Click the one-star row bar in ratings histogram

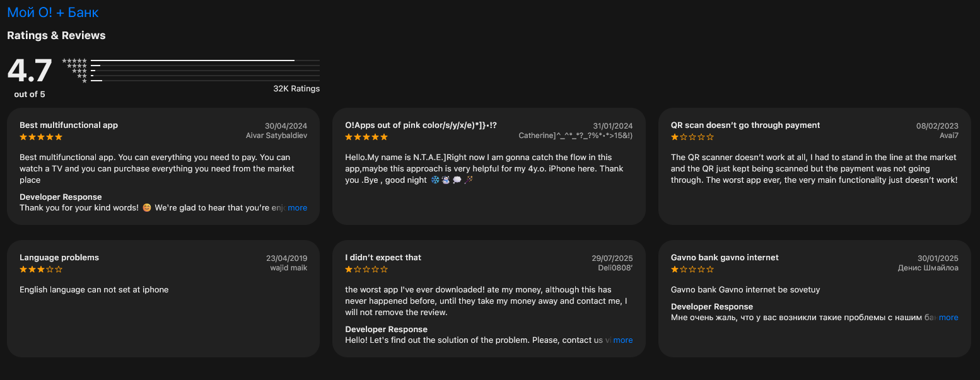205,81
